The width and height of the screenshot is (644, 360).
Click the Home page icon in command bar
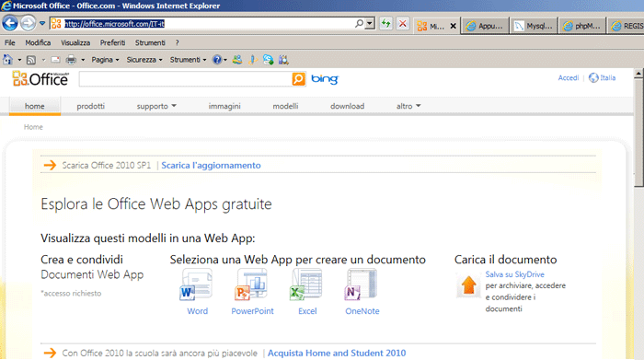pos(7,60)
